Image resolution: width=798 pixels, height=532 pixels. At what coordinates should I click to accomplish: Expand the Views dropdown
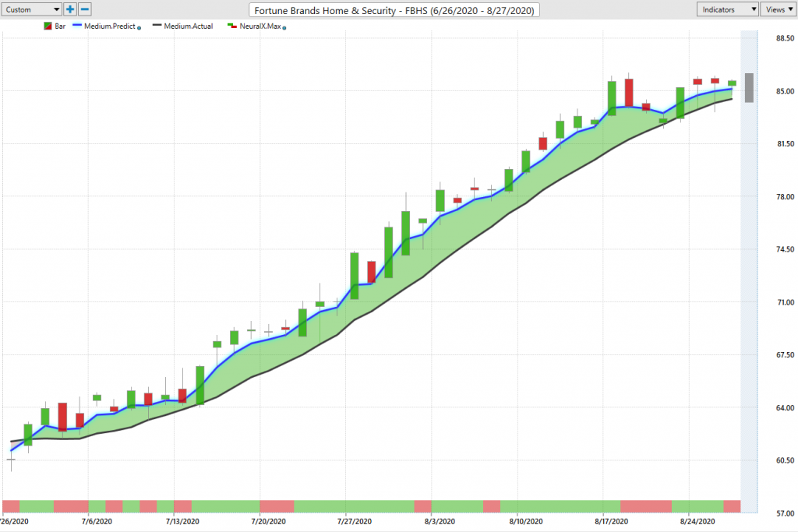pyautogui.click(x=779, y=9)
